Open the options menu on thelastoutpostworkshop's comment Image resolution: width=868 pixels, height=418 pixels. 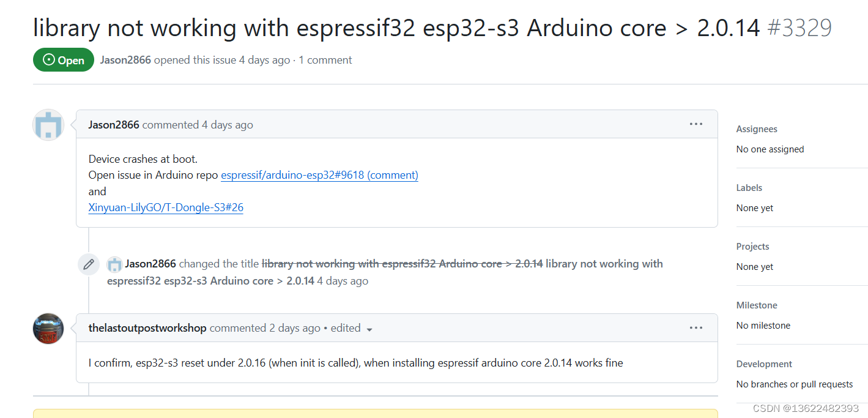696,327
